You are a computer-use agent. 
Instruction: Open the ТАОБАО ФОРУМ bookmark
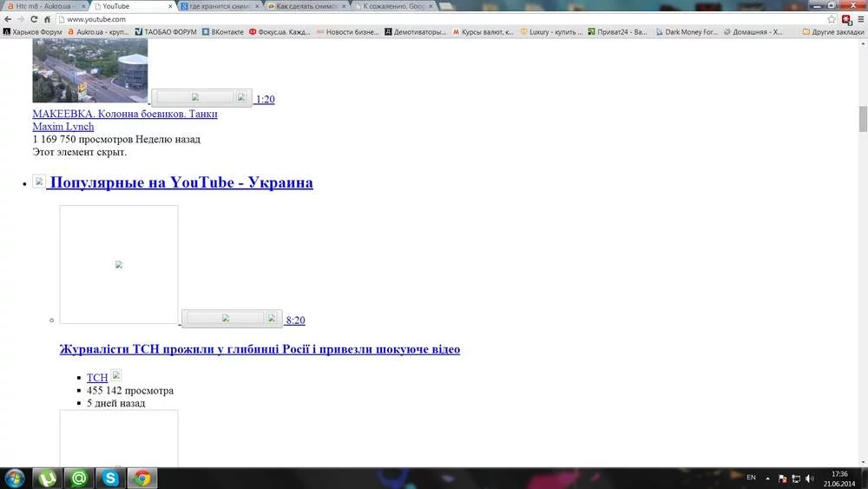point(166,32)
